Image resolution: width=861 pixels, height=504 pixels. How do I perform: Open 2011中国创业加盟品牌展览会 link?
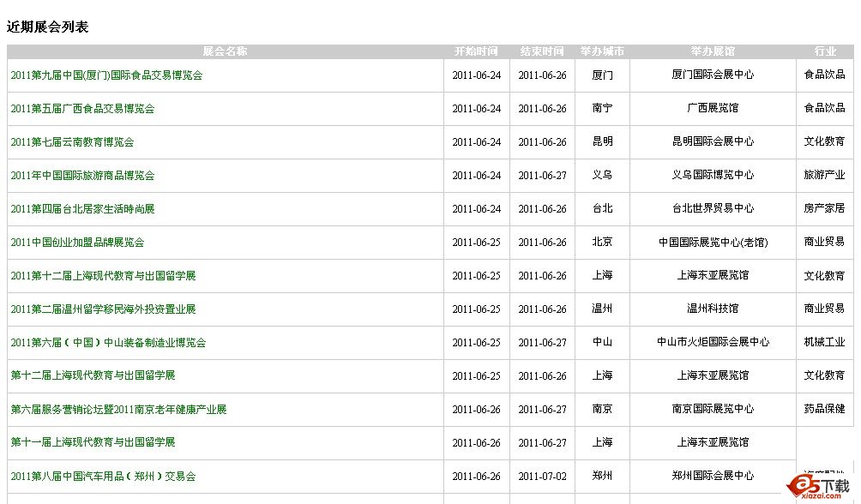(77, 243)
